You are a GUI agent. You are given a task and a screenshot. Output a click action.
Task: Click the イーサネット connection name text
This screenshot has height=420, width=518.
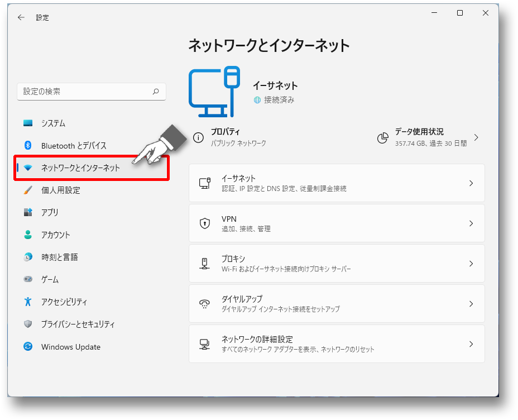pyautogui.click(x=275, y=86)
